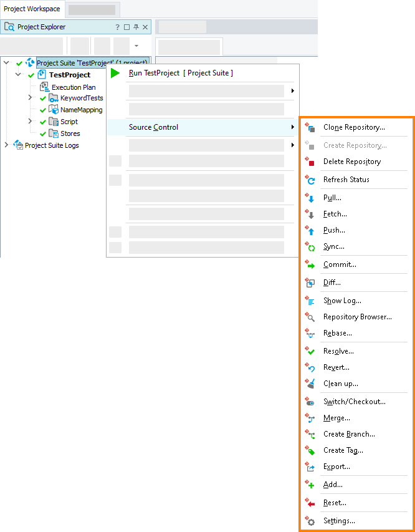Click the Reset red arrow icon
Image resolution: width=415 pixels, height=532 pixels.
point(310,503)
